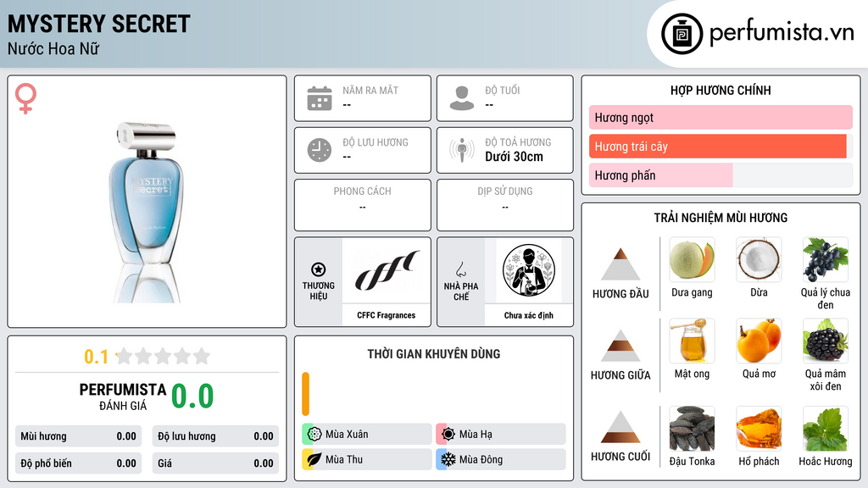Screen dimensions: 868x488
Task: Click the Mùa Xuân spring flower icon
Action: point(314,435)
